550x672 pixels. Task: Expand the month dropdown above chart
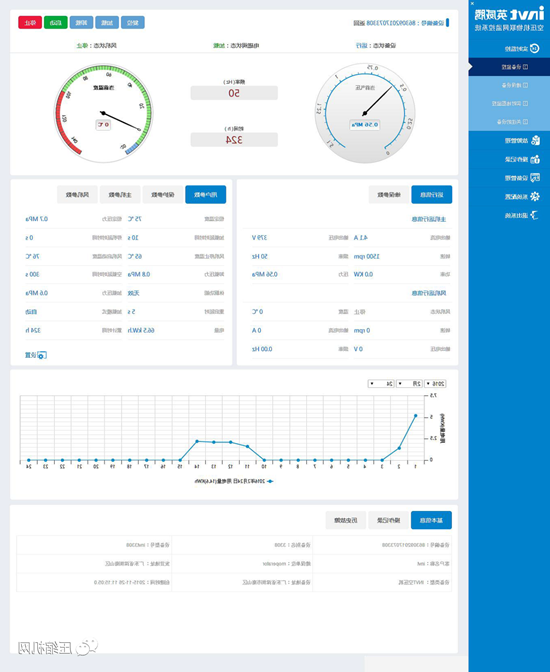(409, 384)
